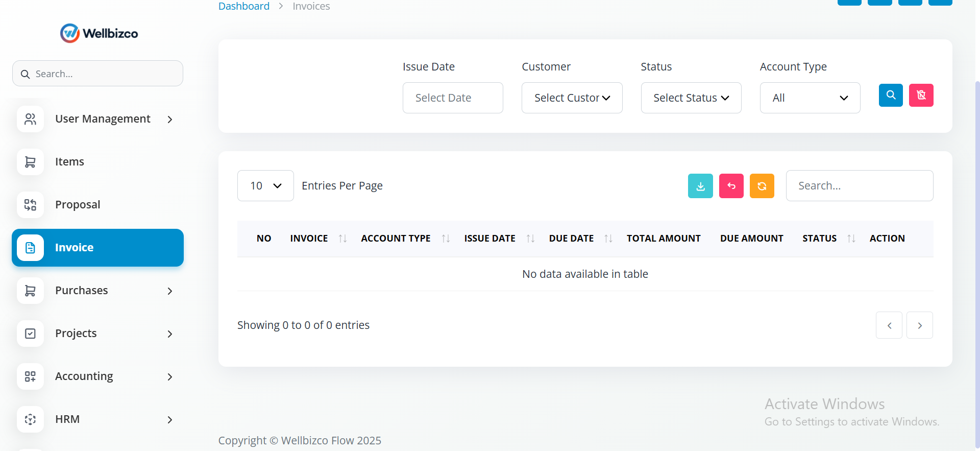The height and width of the screenshot is (451, 980).
Task: Sort table by Status column arrows
Action: tap(851, 239)
